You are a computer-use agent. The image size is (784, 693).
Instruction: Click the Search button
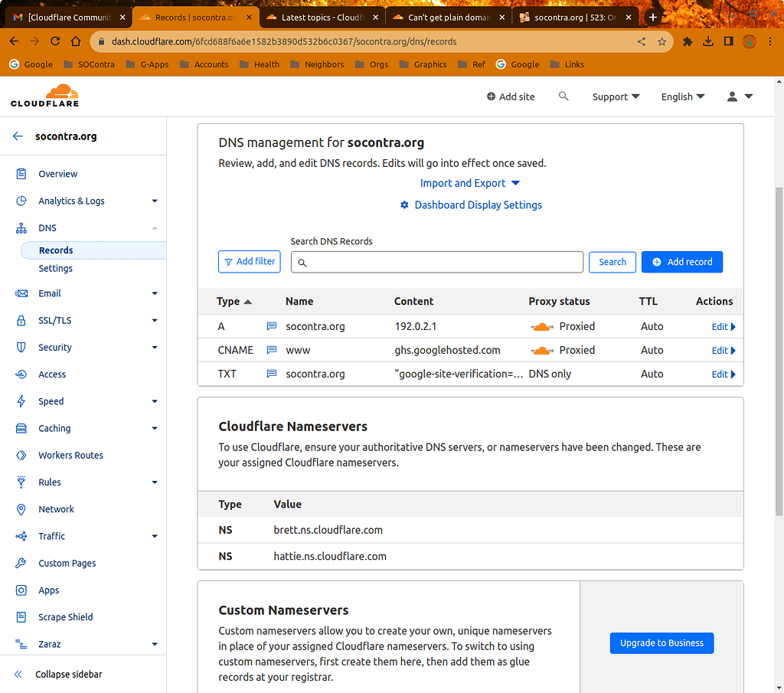coord(612,262)
